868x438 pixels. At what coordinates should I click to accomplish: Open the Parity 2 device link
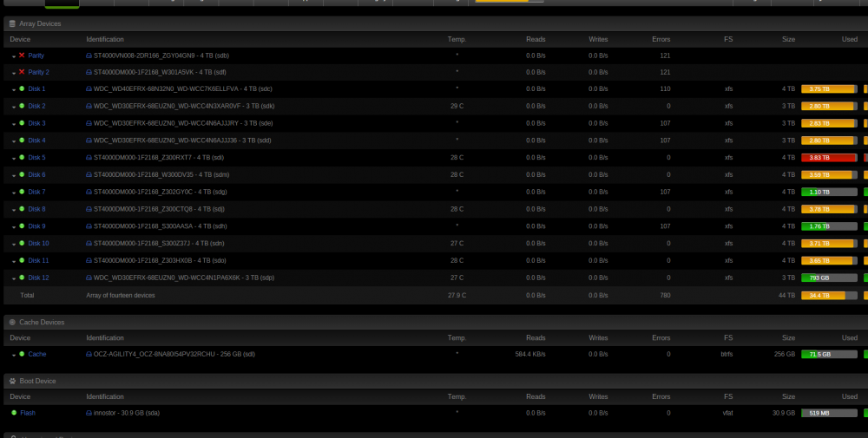(x=39, y=73)
